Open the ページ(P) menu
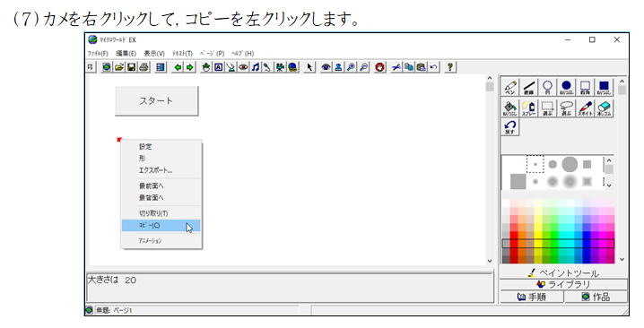644x328 pixels. (212, 54)
